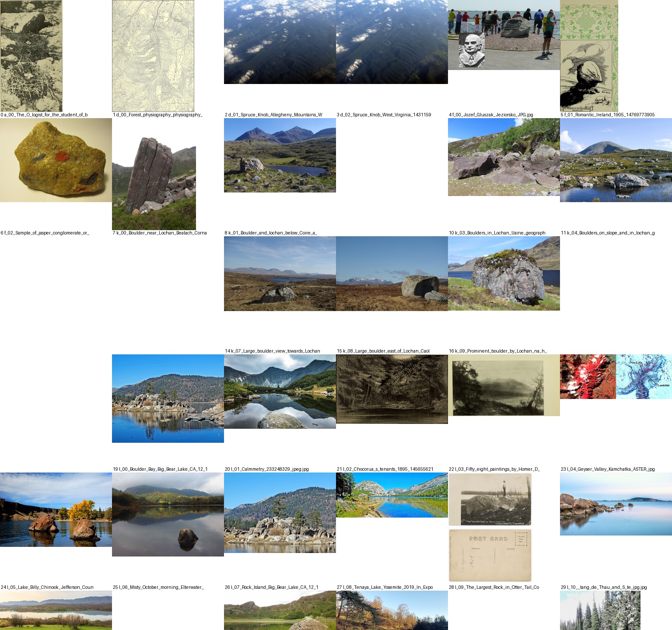Click caption '2 d_01_Spruce_Knob_Allegheny_Mountains_W'
This screenshot has height=630, width=672.
click(x=273, y=115)
